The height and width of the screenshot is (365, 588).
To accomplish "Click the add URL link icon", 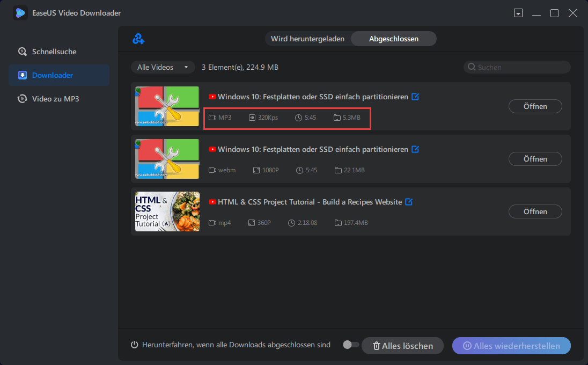I will coord(138,39).
